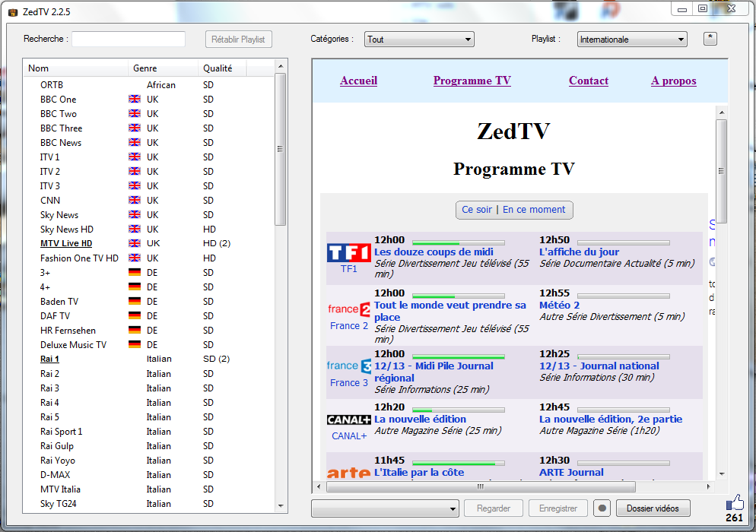756x532 pixels.
Task: Open the Playlist dropdown showing Internationale
Action: pyautogui.click(x=631, y=39)
